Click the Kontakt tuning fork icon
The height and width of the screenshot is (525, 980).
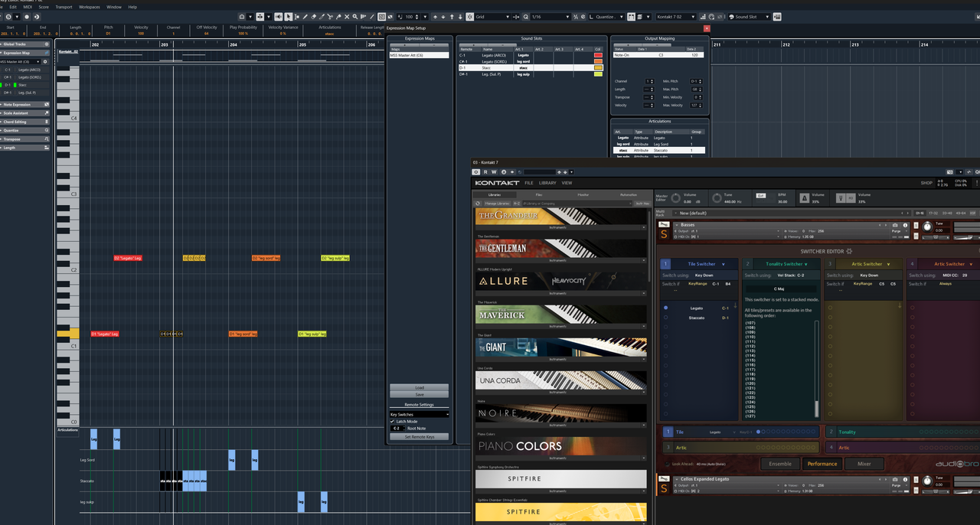tap(841, 198)
